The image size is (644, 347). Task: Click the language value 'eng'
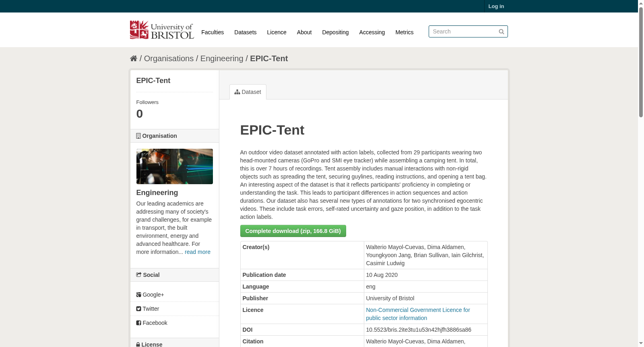tap(371, 287)
